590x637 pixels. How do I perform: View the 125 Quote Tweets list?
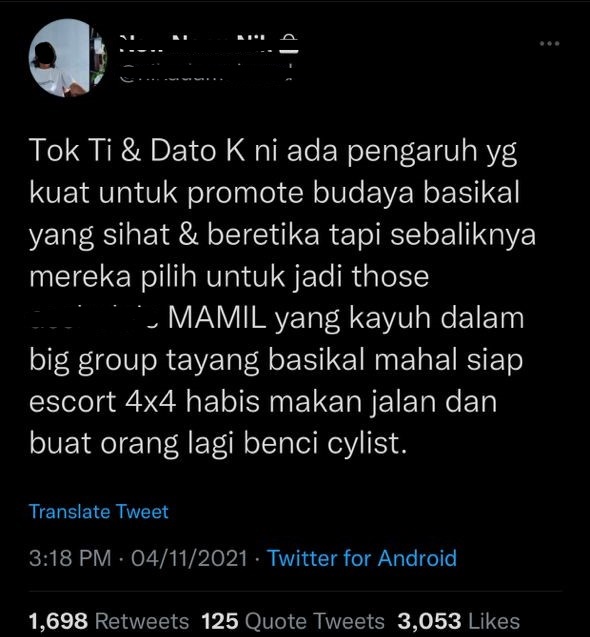coord(293,621)
